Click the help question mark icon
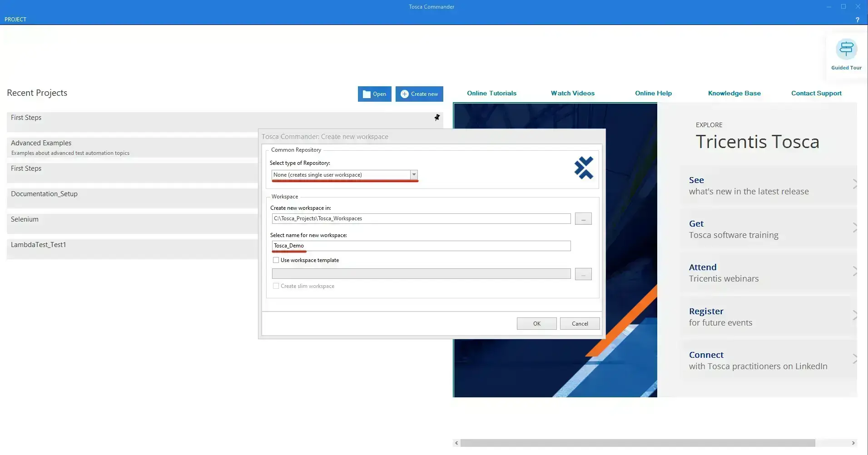 coord(857,20)
